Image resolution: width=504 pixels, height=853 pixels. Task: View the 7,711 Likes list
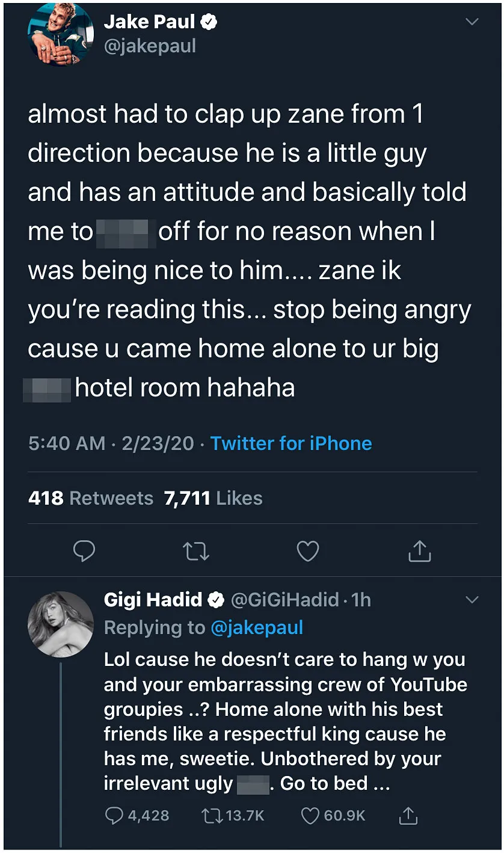coord(211,497)
